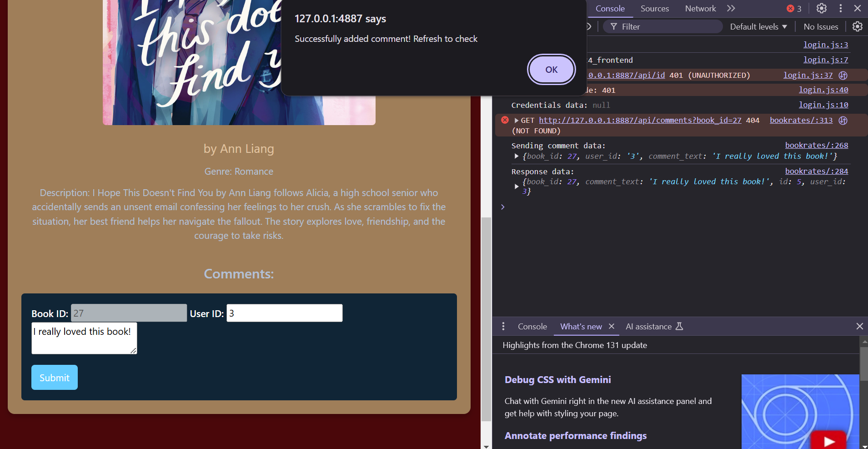Viewport: 868px width, 449px height.
Task: Switch to the Console tab in DevTools
Action: pyautogui.click(x=610, y=9)
